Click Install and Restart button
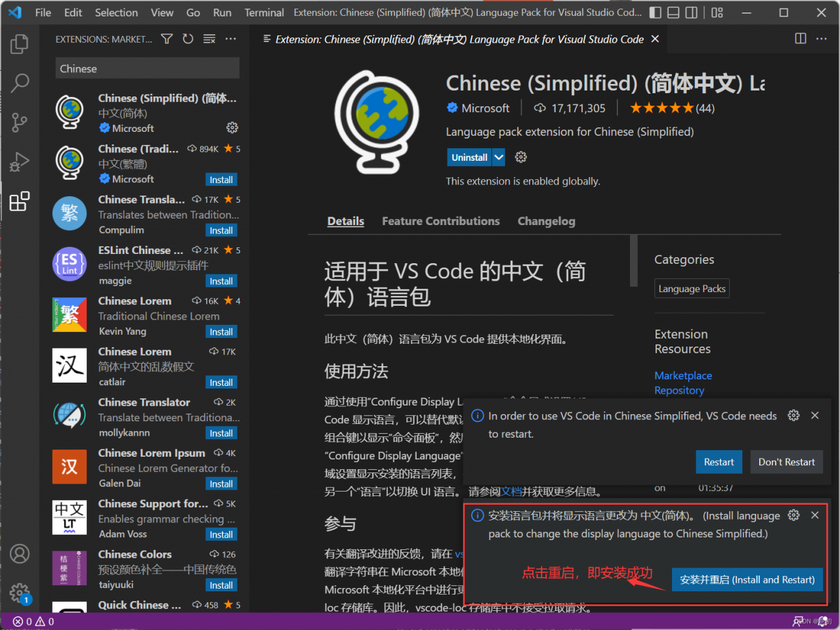 (747, 580)
